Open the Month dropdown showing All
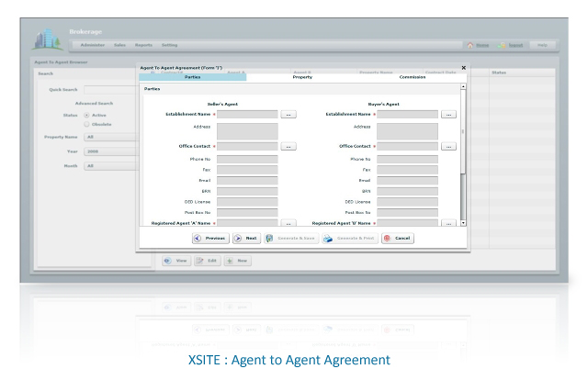Screen dimensions: 588x380 (111, 165)
